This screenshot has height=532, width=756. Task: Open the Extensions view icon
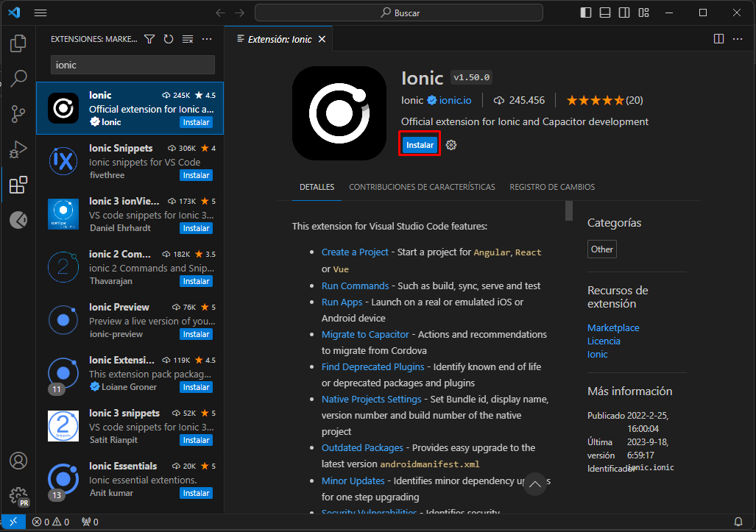[x=18, y=185]
